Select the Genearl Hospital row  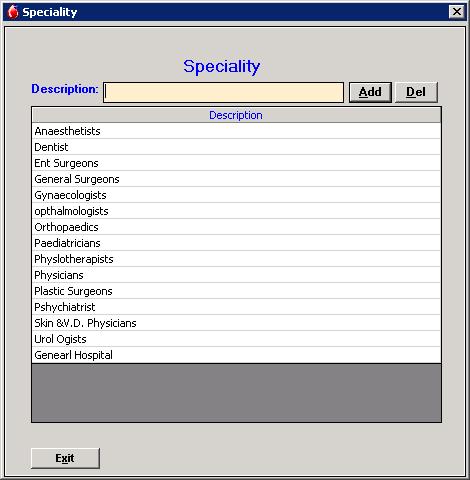tap(236, 355)
